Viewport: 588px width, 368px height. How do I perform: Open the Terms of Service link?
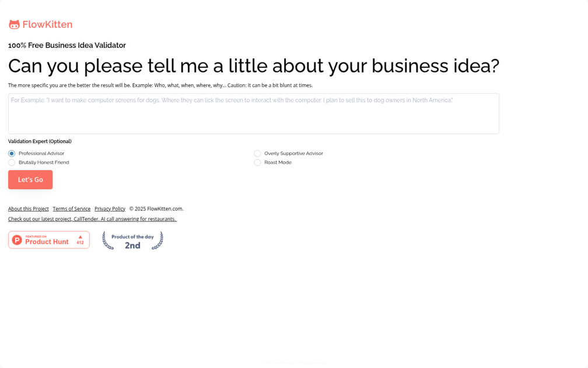[x=72, y=209]
